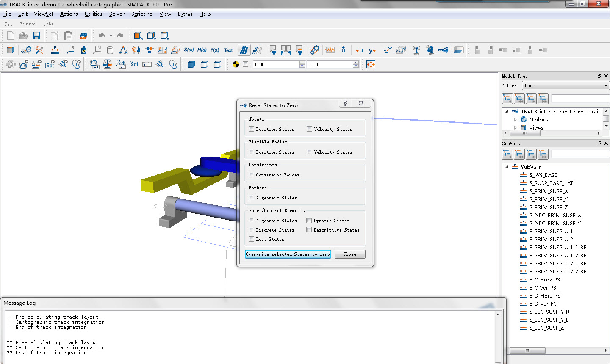This screenshot has height=364, width=610.
Task: Open the gear chain drive element icon
Action: (x=314, y=50)
